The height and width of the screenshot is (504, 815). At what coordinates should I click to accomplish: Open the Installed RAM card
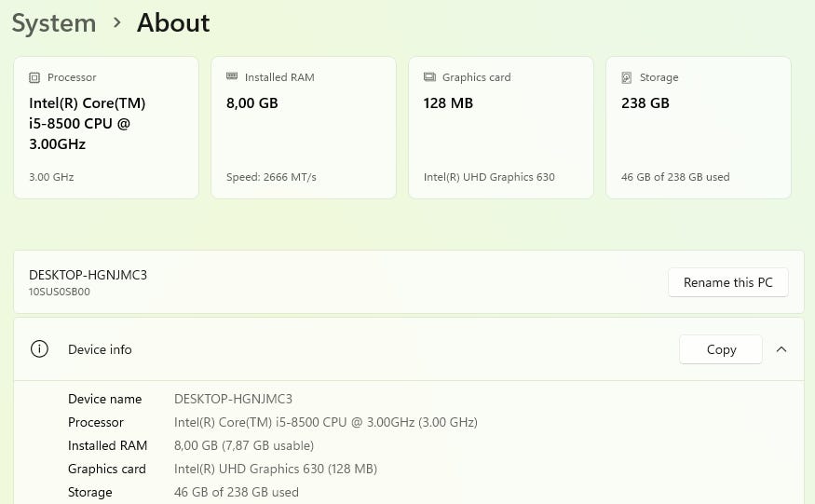(304, 128)
